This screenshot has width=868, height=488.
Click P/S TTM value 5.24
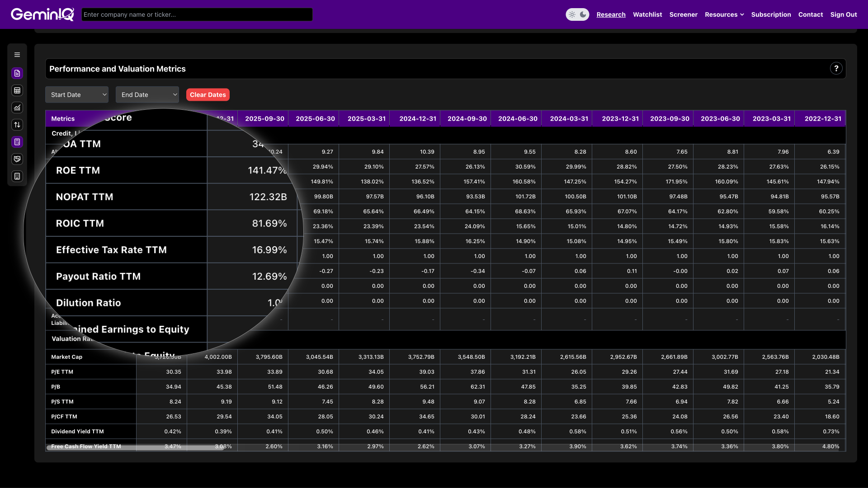click(833, 402)
